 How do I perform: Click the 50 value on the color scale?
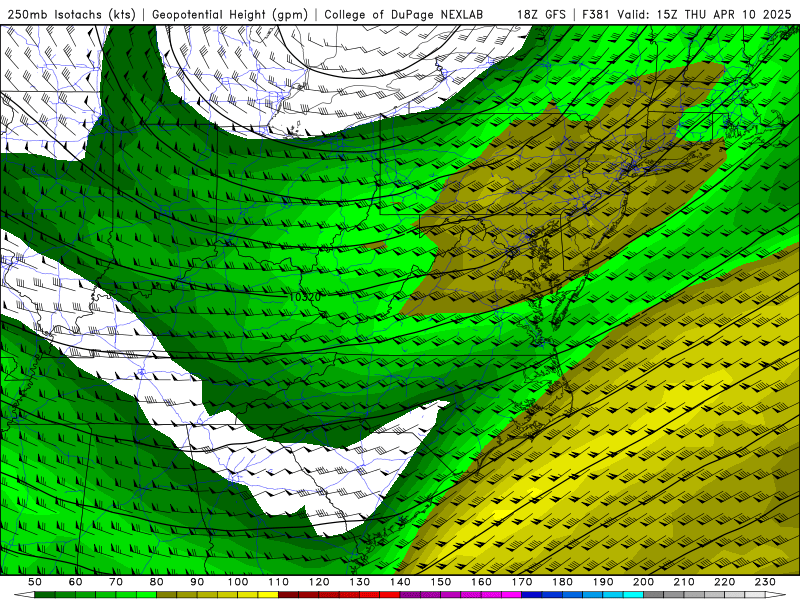(x=35, y=582)
